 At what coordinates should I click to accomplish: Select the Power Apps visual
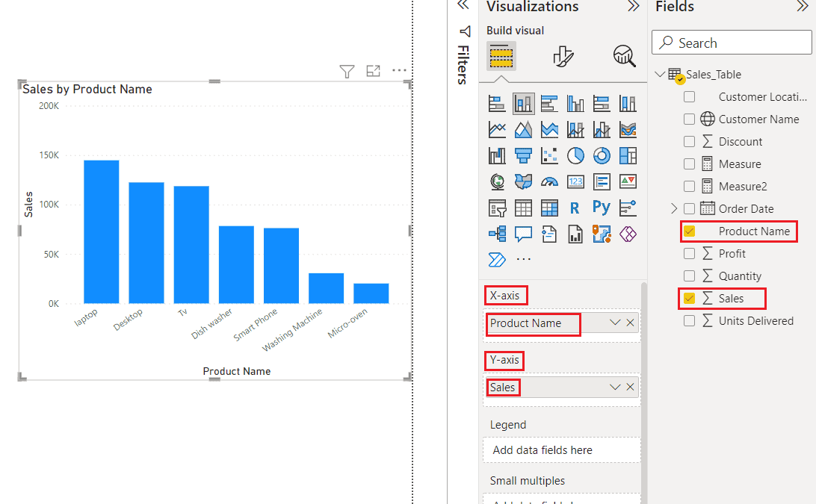[628, 234]
